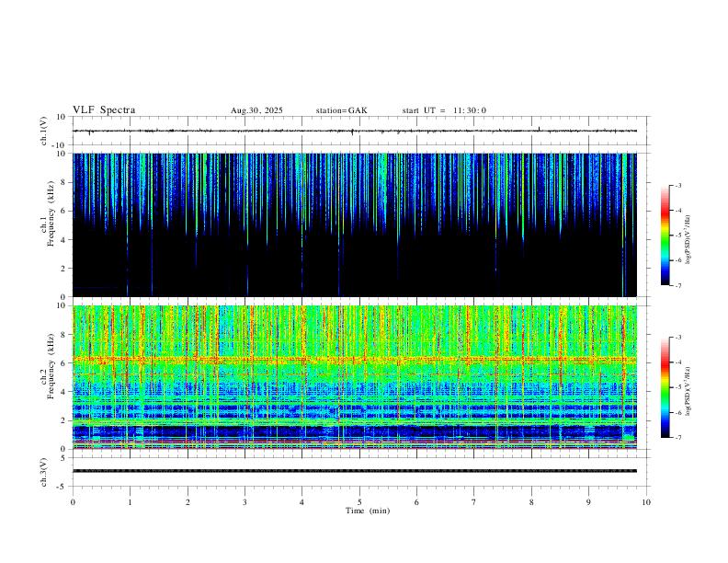Screen dimensions: 728x563
Task: Click the ch.3(V) axis label
Action: click(x=44, y=472)
